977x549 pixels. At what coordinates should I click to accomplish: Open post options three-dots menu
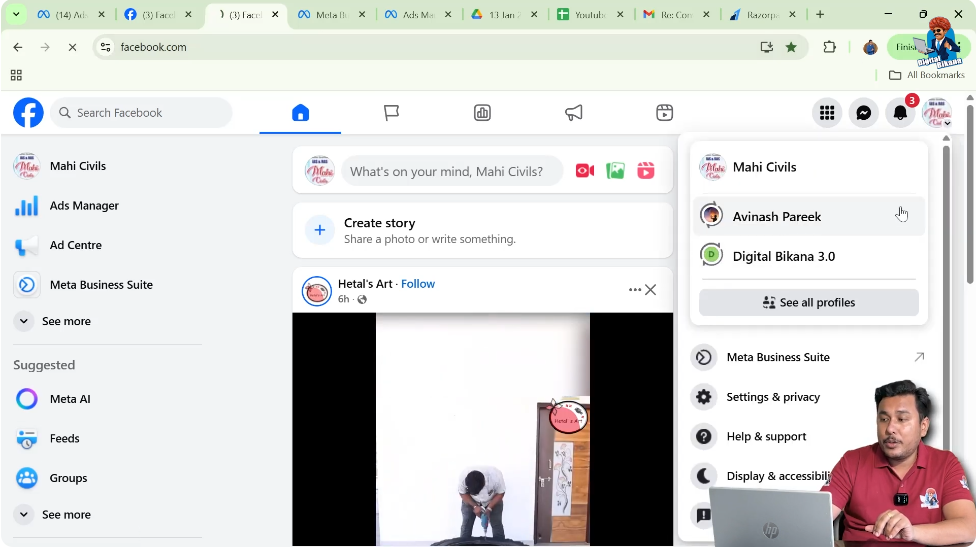[634, 290]
